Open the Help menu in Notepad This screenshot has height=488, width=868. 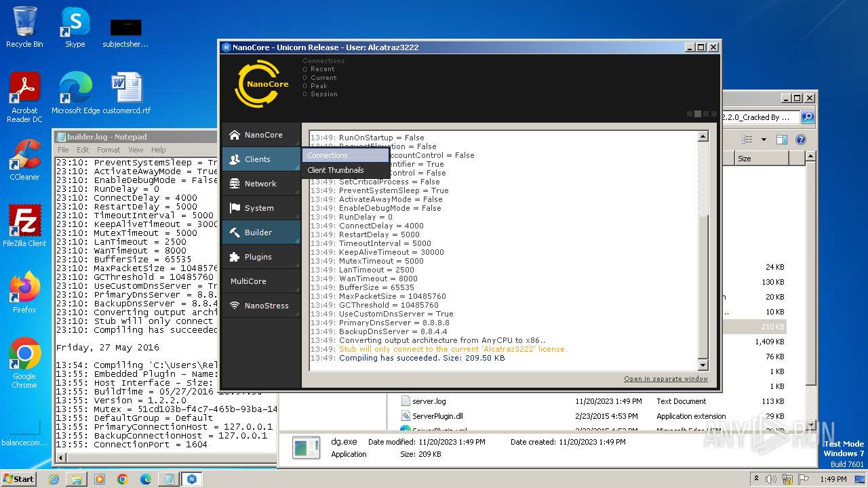(158, 150)
